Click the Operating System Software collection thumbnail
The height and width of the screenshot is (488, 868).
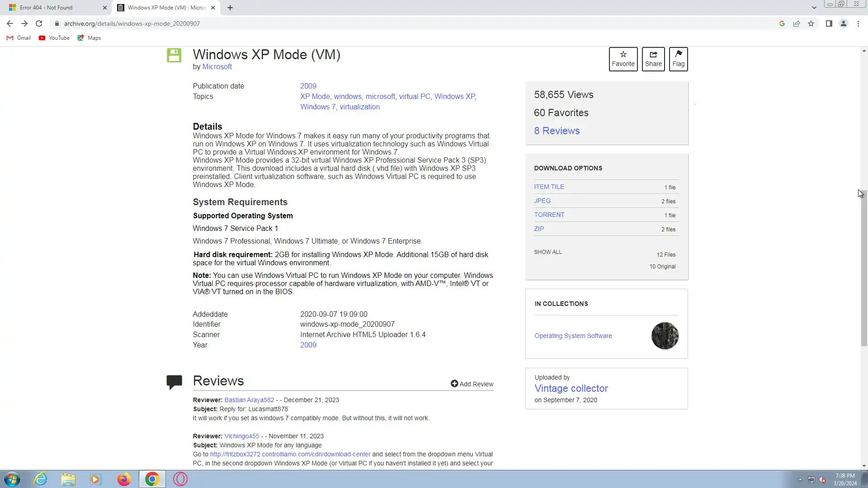point(665,336)
